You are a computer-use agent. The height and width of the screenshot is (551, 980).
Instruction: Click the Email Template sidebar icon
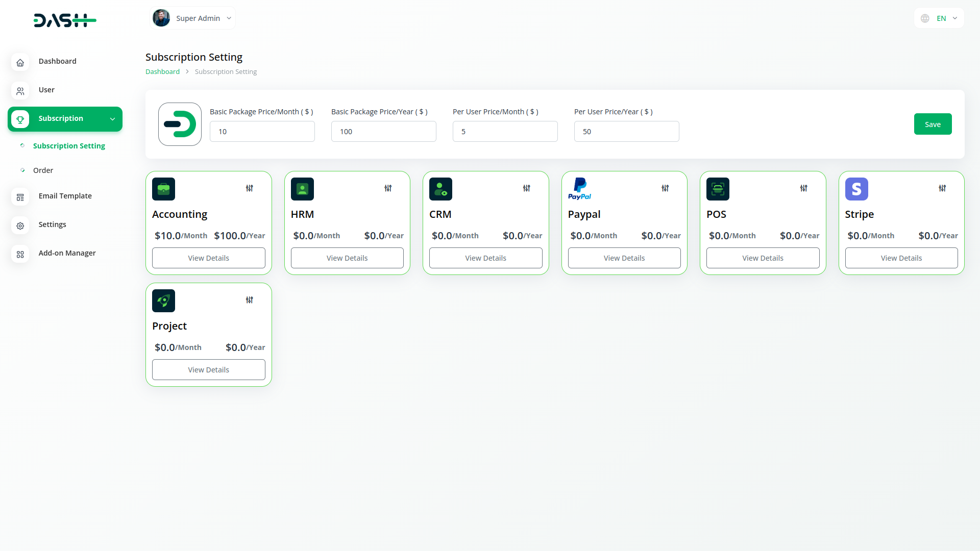[x=20, y=196]
